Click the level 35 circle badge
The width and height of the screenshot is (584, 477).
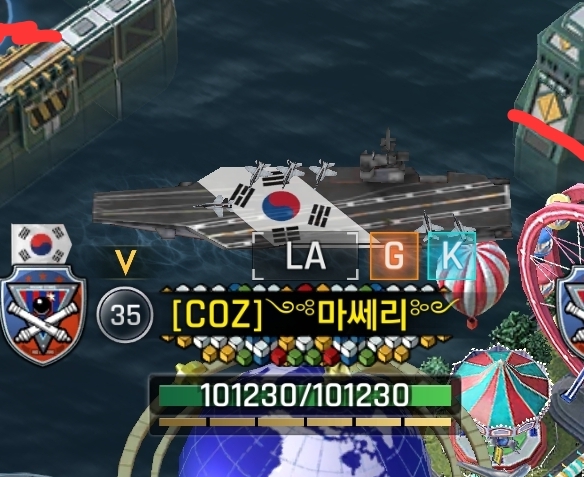pos(125,315)
